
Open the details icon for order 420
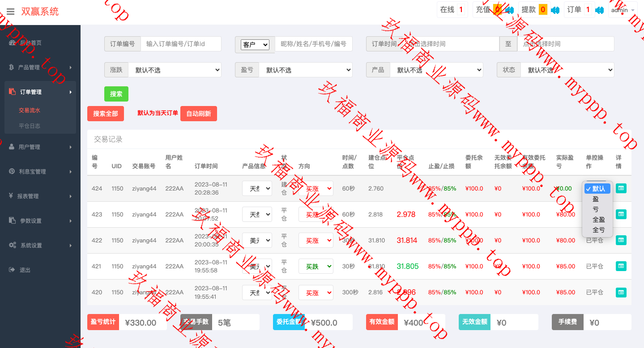[x=621, y=292]
